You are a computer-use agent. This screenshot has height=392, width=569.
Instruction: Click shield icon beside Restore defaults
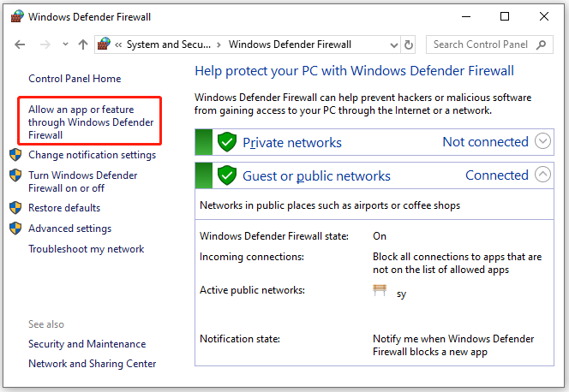coord(15,208)
